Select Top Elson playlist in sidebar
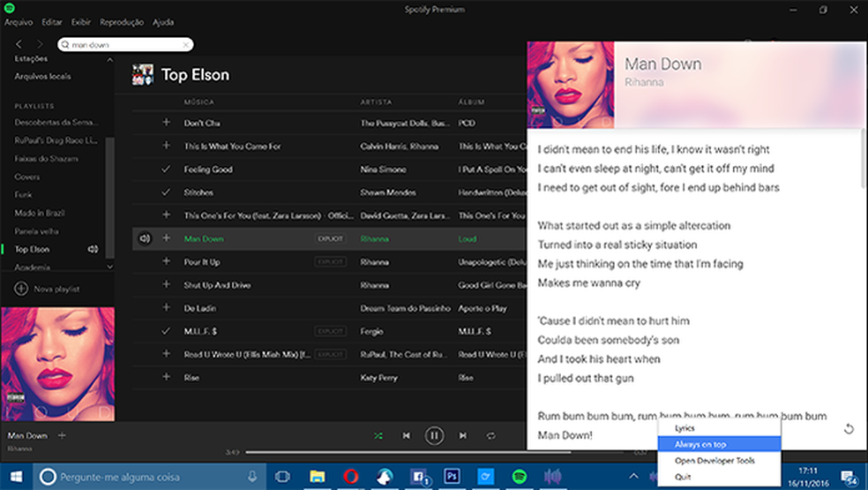The height and width of the screenshot is (490, 868). (x=32, y=250)
